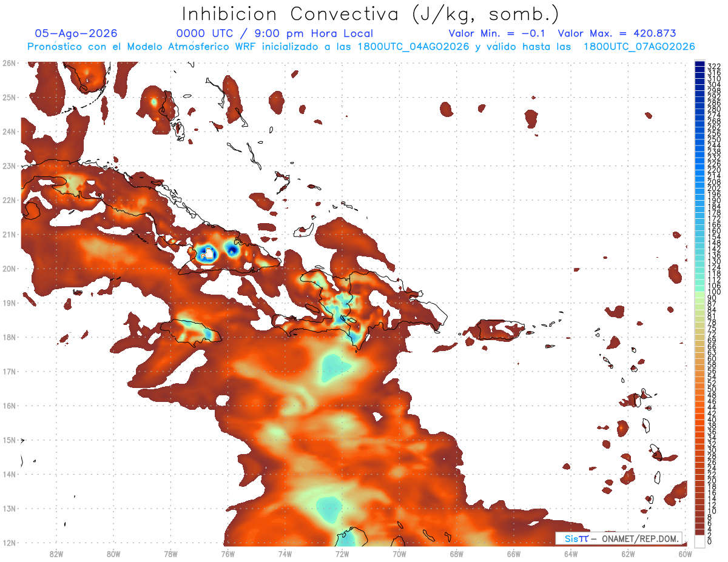Click the latitude label '18N'

point(9,337)
